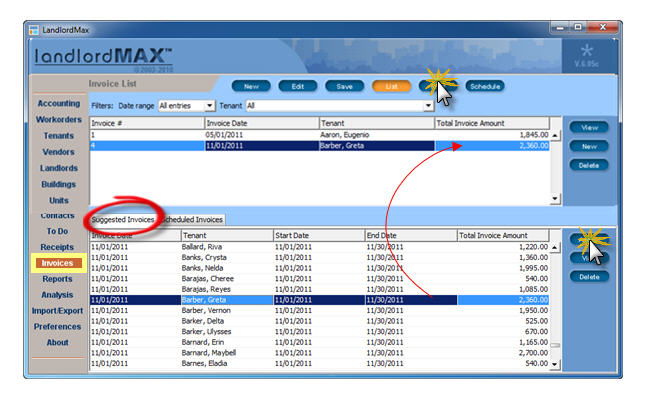Open Import/Export in the sidebar
Viewport: 648px width, 400px height.
coord(57,311)
